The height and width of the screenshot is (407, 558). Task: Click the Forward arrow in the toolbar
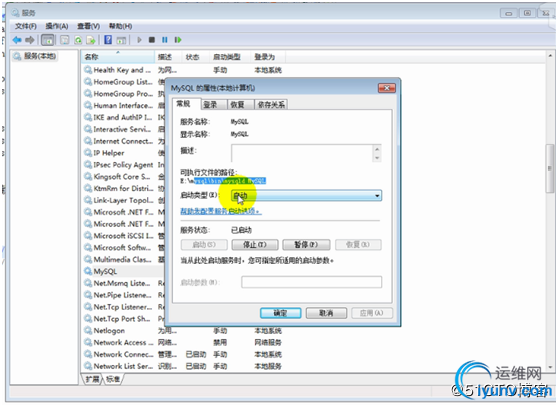point(30,40)
